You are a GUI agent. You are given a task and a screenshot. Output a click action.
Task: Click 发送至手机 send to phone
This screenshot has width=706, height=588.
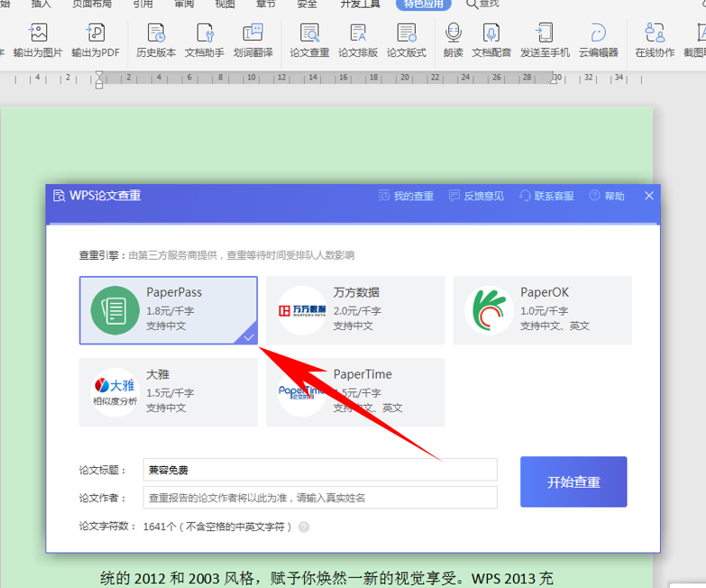pyautogui.click(x=545, y=41)
